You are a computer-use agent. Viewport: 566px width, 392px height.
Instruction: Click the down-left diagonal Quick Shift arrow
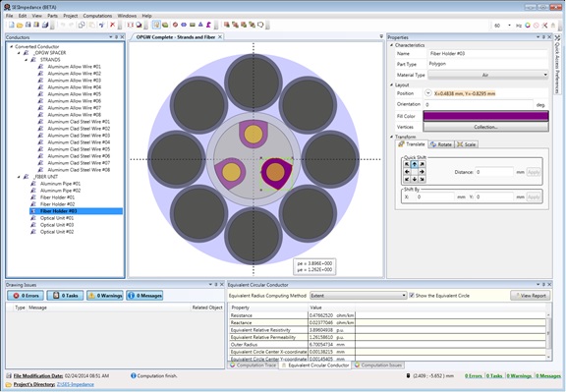[407, 179]
